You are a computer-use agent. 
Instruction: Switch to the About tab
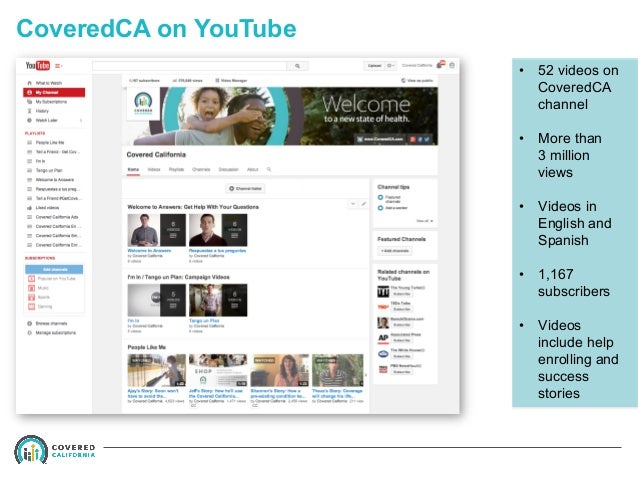(x=253, y=170)
